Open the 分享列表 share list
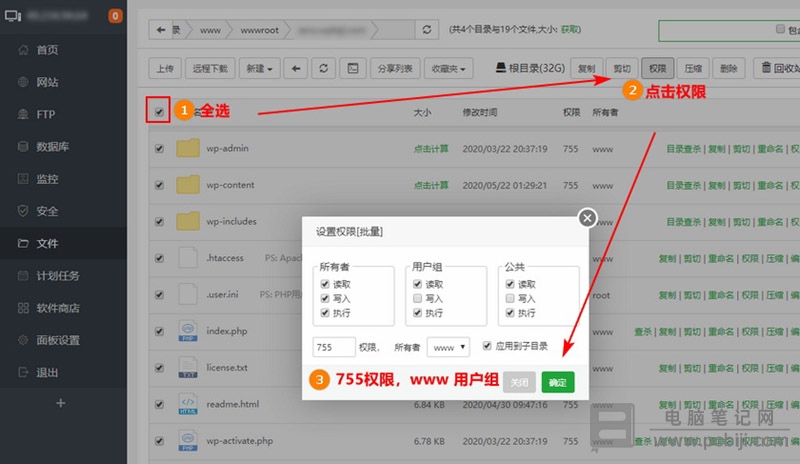The image size is (800, 464). point(395,68)
